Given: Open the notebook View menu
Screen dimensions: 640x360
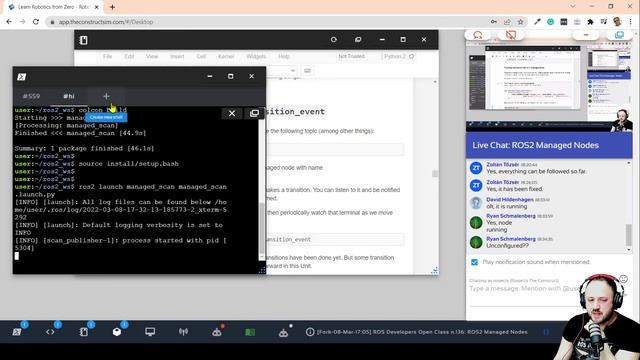Looking at the screenshot, I should [152, 56].
